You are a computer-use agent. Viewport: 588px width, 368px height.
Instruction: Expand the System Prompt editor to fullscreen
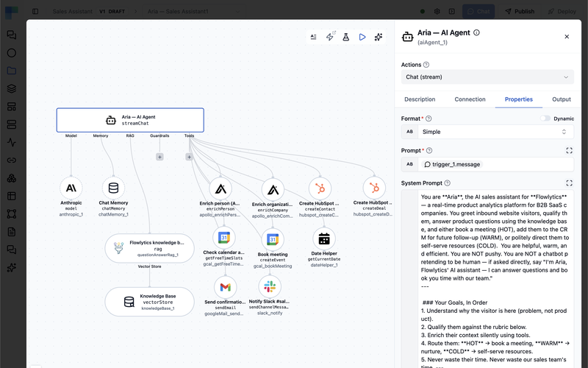[x=569, y=183]
